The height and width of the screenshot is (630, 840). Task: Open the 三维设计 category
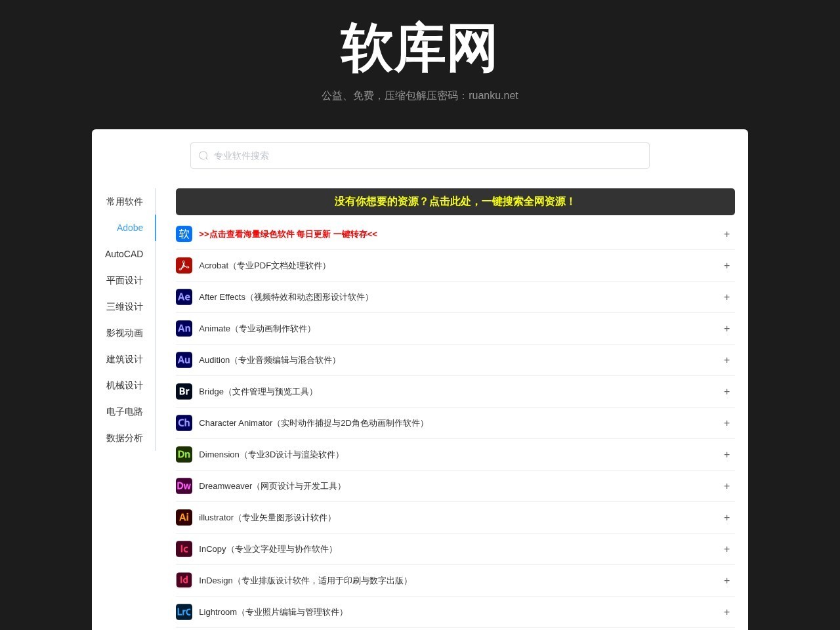tap(125, 306)
